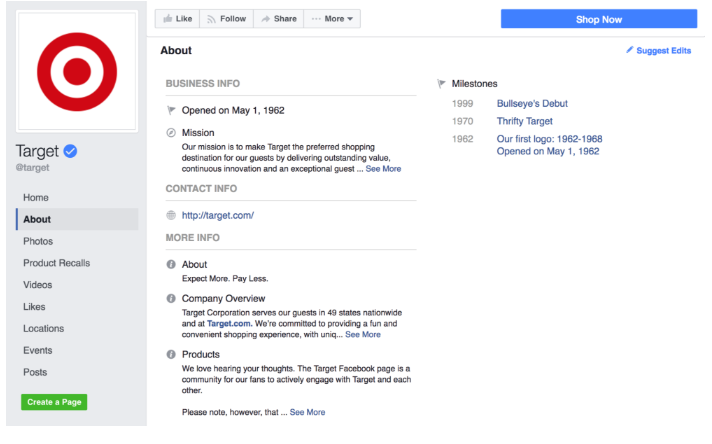Click the info icon next to Products
The height and width of the screenshot is (444, 712).
pyautogui.click(x=171, y=355)
